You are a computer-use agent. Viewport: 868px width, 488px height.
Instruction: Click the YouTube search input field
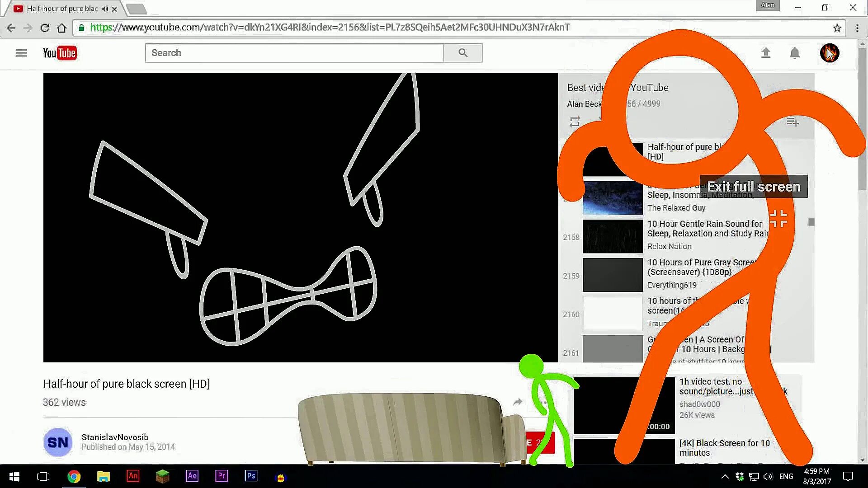click(x=294, y=53)
